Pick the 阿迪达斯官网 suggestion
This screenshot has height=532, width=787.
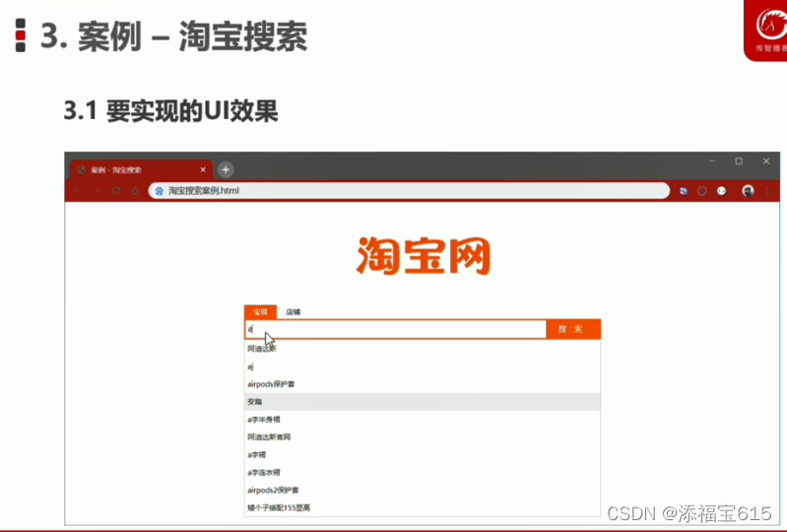tap(423, 436)
